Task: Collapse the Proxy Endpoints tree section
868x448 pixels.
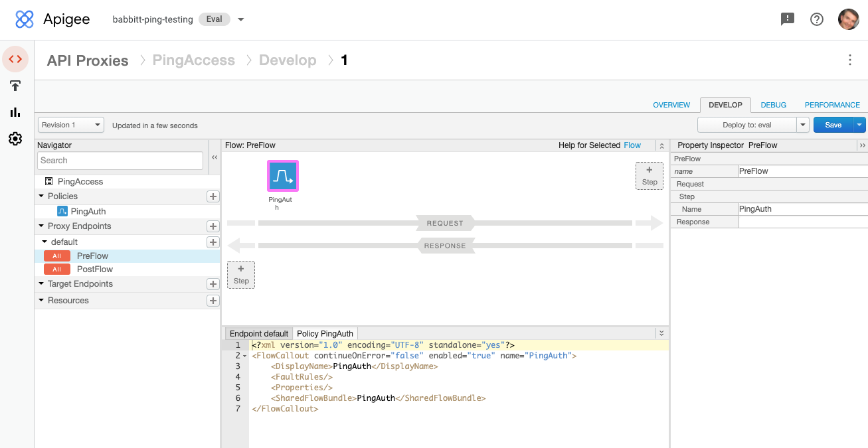Action: click(x=41, y=226)
